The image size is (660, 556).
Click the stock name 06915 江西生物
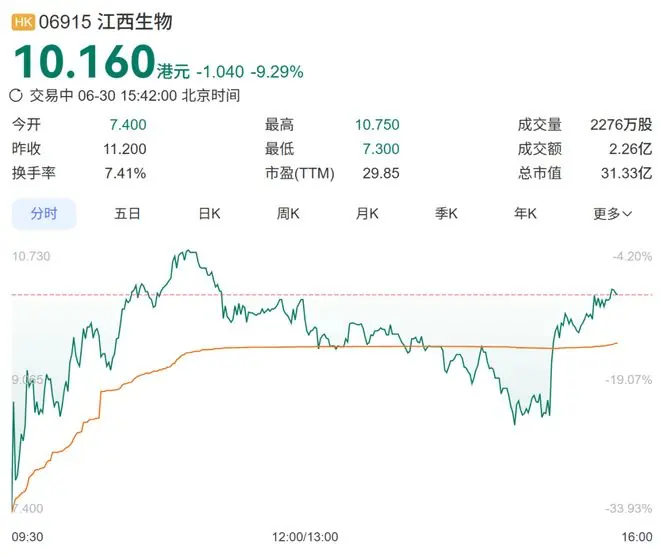tap(106, 22)
